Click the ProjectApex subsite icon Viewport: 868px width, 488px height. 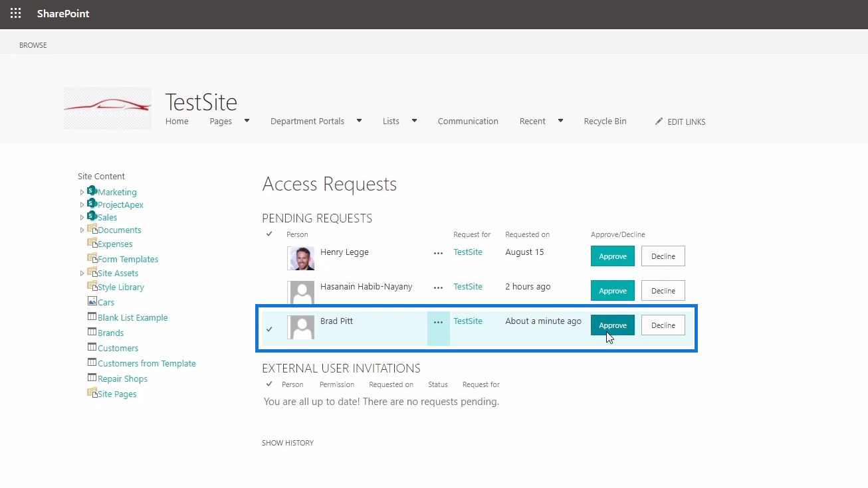click(x=92, y=204)
